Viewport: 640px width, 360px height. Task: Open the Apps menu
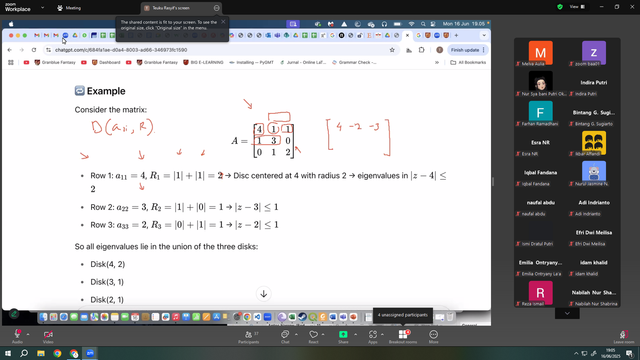point(373,336)
